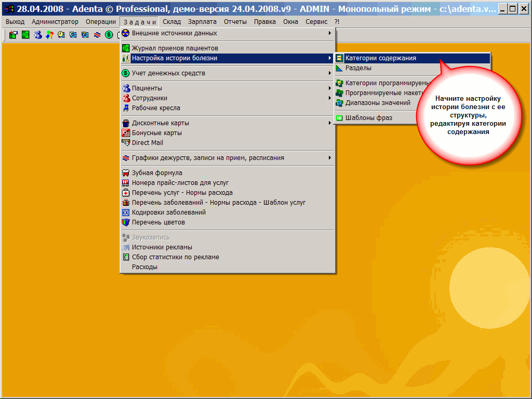Open the Склад menu
The width and height of the screenshot is (532, 399).
coord(171,22)
